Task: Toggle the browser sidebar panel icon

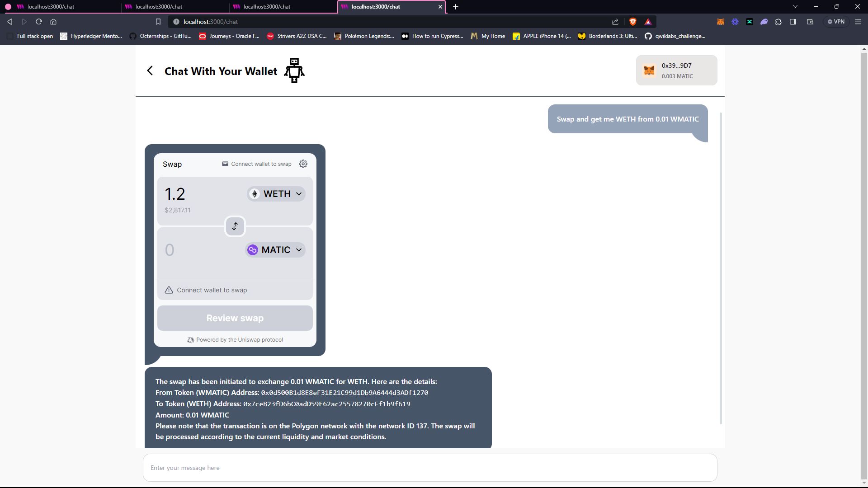Action: click(793, 22)
